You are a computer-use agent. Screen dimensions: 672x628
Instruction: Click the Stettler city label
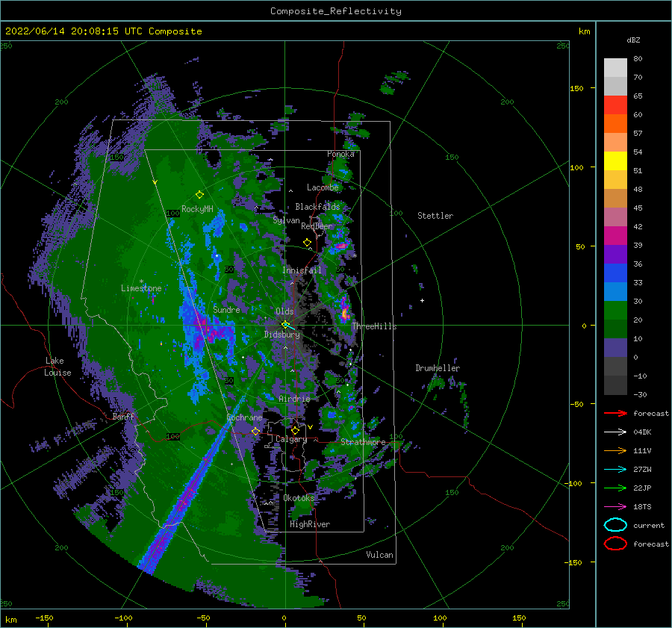[x=435, y=216]
